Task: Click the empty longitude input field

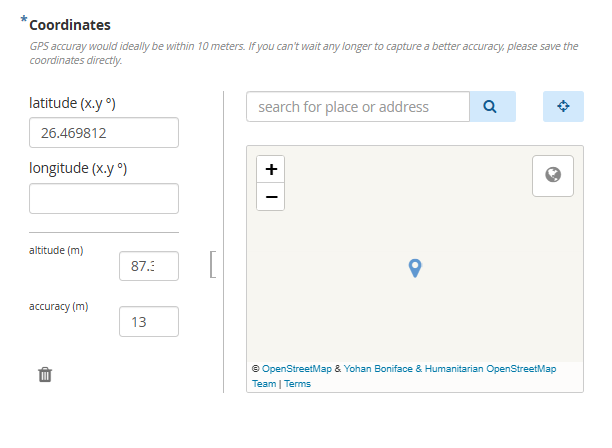Action: click(103, 198)
